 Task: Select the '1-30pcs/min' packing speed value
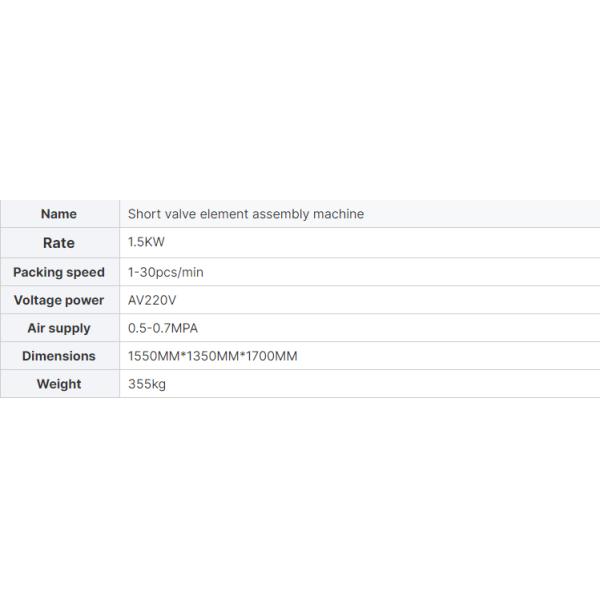pos(165,272)
